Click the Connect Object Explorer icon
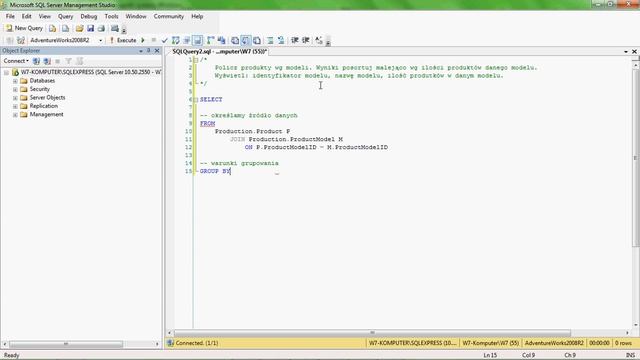 tap(36, 61)
